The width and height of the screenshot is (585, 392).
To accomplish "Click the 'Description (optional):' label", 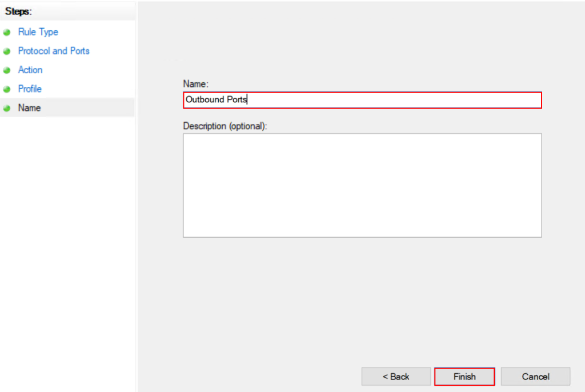I will [x=225, y=126].
